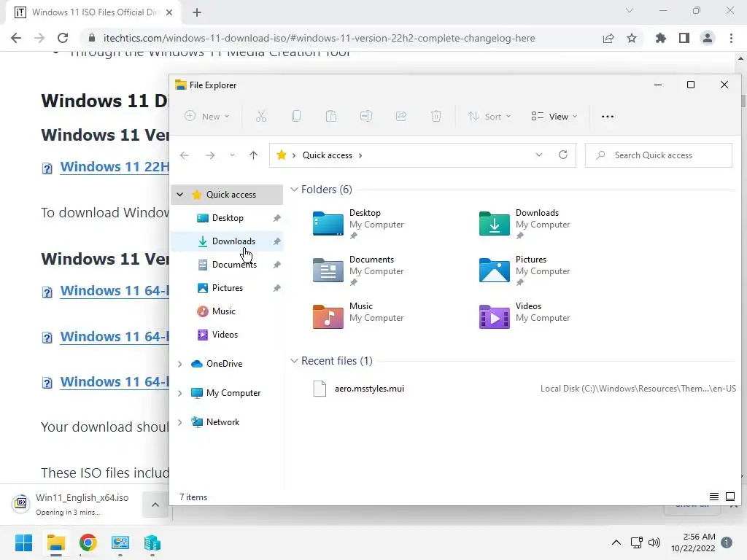Open the View dropdown menu
The width and height of the screenshot is (747, 560).
(554, 116)
